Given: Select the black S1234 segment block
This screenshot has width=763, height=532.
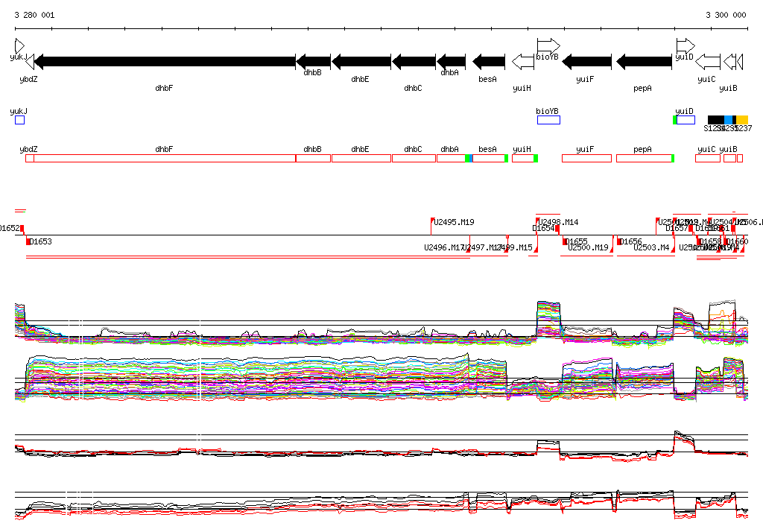Looking at the screenshot, I should click(x=716, y=120).
